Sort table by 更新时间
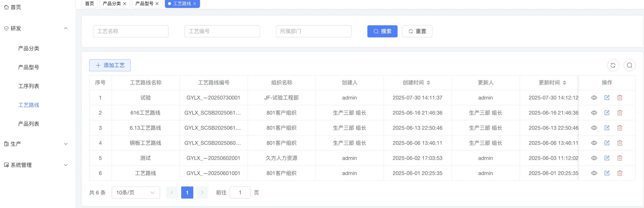The image size is (644, 208). pos(564,83)
